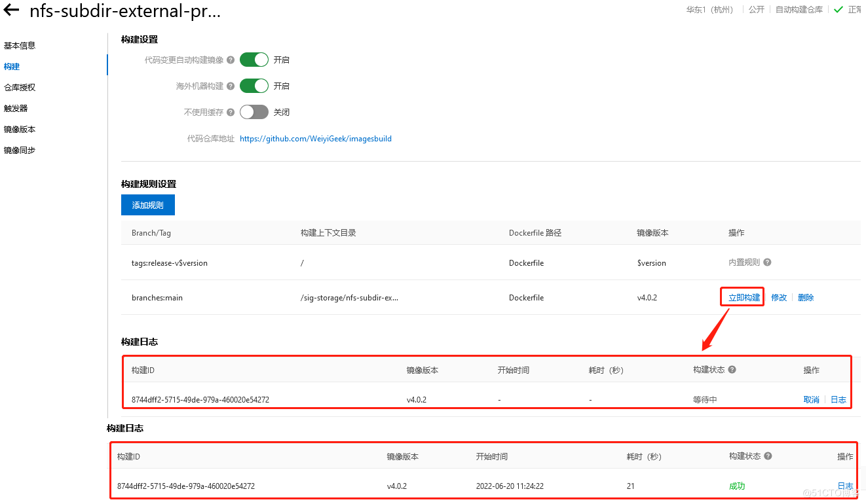Click duration value 21
The height and width of the screenshot is (504, 866).
[x=630, y=486]
